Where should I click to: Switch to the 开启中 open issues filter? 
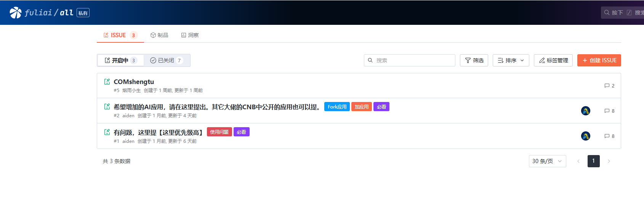(x=120, y=60)
